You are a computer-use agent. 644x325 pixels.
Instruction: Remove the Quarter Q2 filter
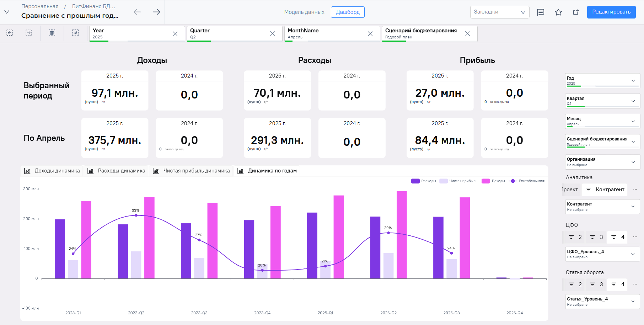point(273,34)
